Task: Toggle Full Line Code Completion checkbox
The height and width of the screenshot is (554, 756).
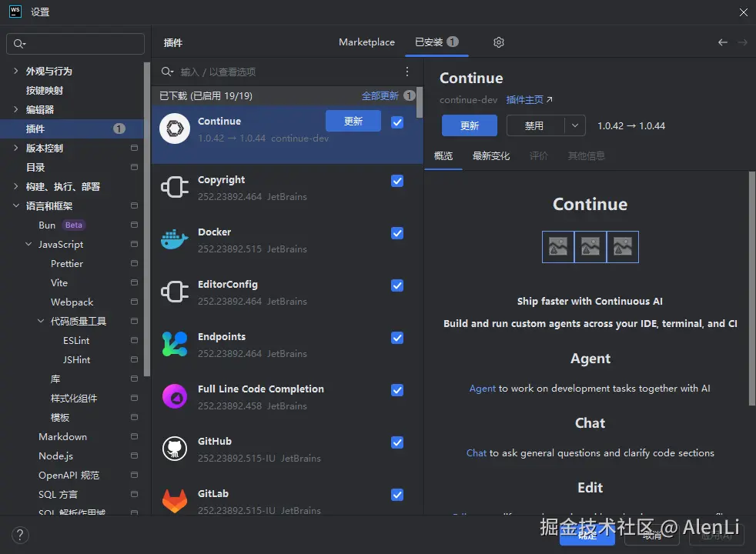Action: click(x=397, y=390)
